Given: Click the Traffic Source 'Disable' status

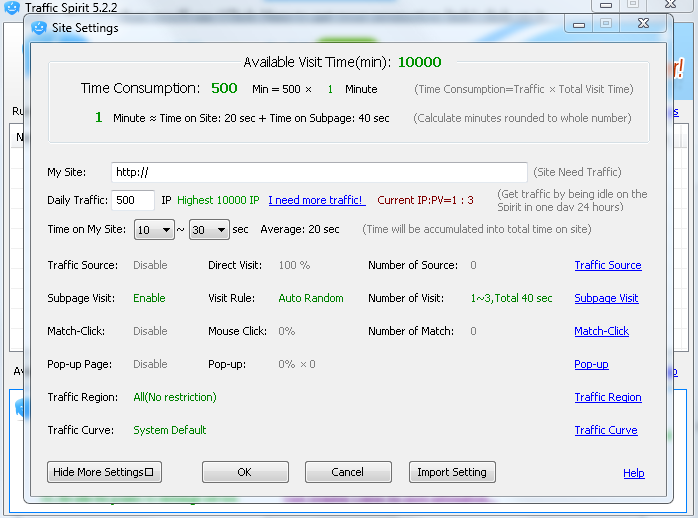Looking at the screenshot, I should point(150,265).
